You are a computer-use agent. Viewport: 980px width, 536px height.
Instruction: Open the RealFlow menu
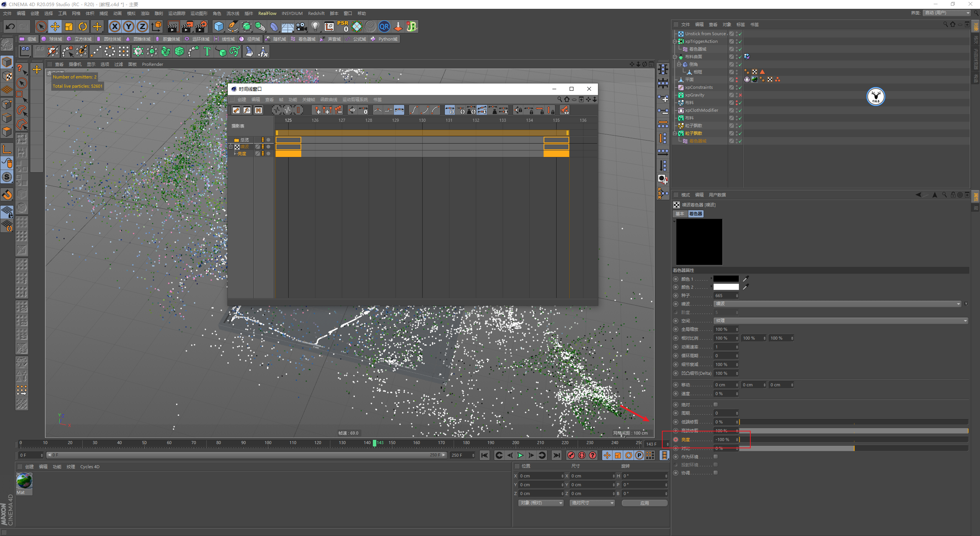pos(267,13)
